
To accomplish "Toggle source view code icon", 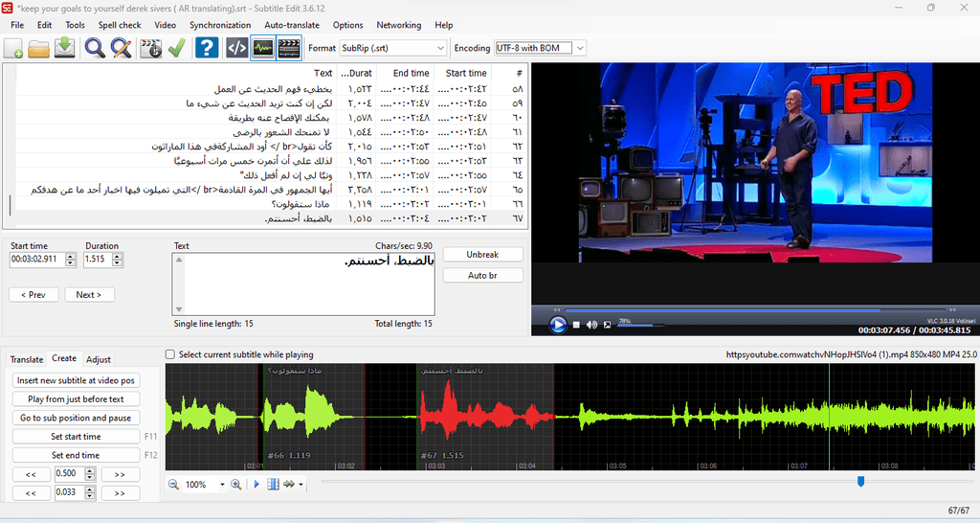I will point(237,48).
